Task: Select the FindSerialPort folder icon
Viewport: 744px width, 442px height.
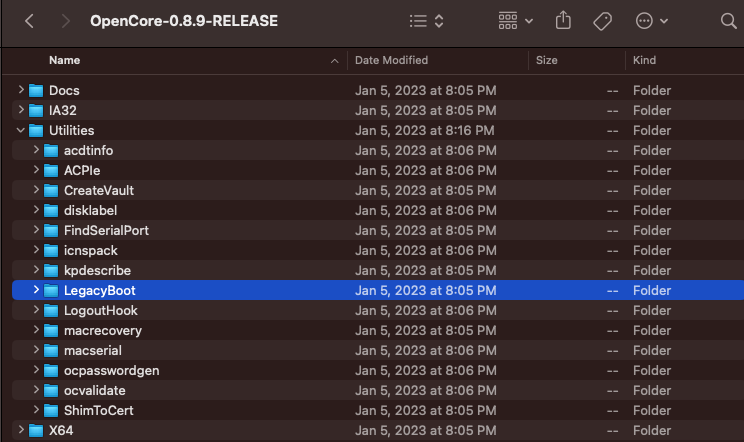Action: (x=51, y=230)
